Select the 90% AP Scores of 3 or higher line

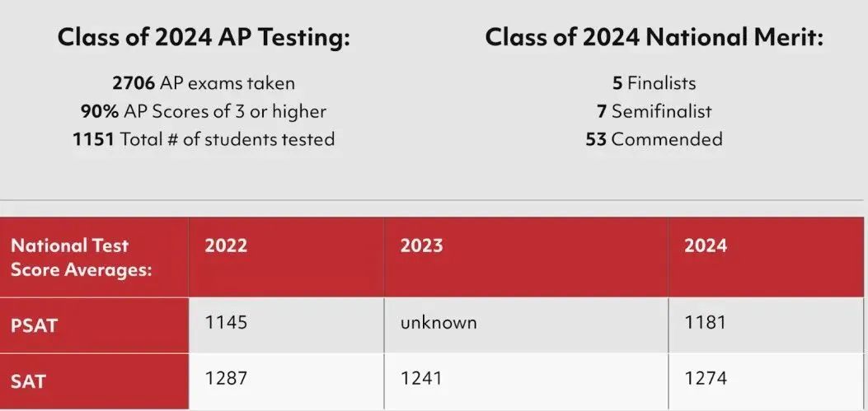[203, 111]
